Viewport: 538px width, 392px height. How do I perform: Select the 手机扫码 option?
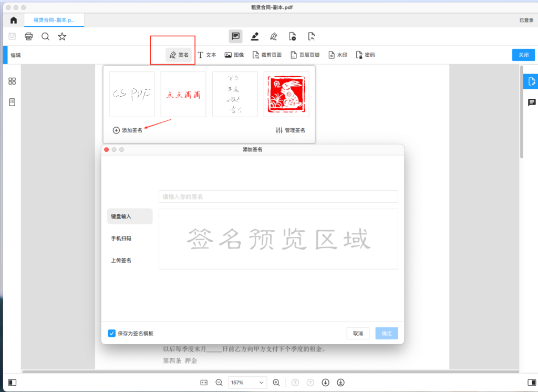121,239
